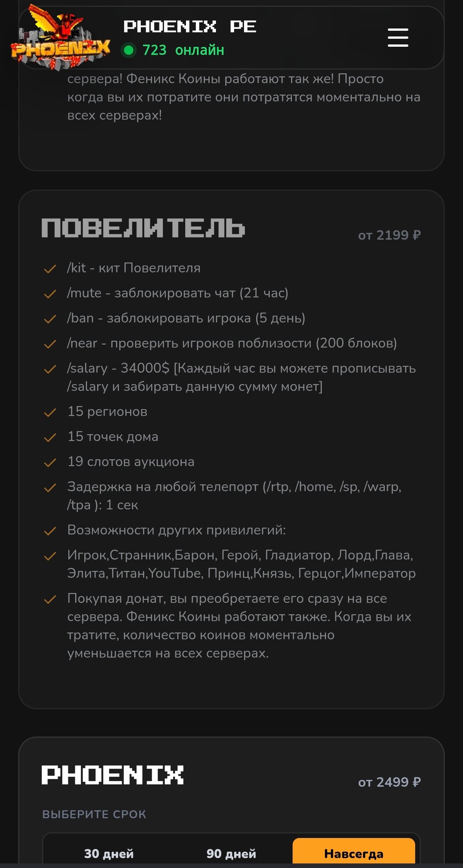Open the hamburger menu icon

coord(398,38)
